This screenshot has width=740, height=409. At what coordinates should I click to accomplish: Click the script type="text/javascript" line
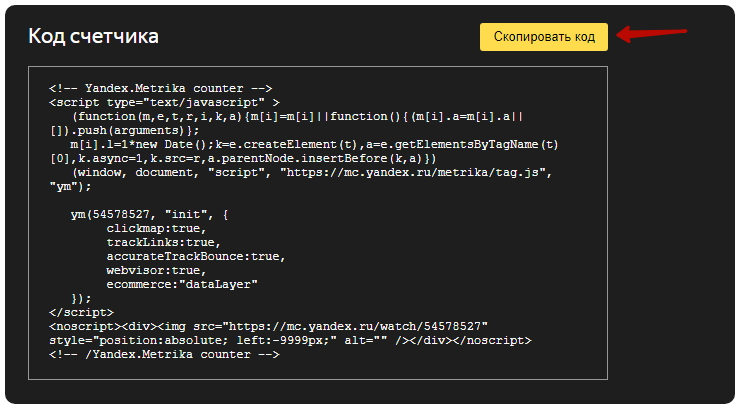coord(164,102)
